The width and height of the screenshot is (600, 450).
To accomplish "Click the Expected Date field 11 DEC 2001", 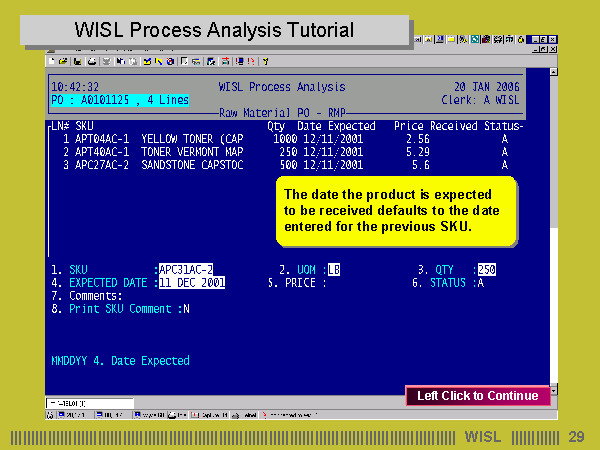I will click(192, 283).
